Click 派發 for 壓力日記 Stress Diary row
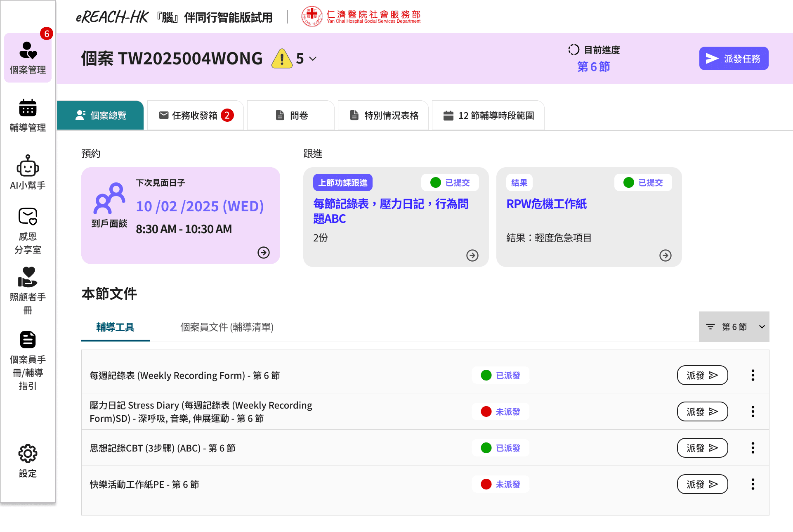793x532 pixels. click(702, 411)
